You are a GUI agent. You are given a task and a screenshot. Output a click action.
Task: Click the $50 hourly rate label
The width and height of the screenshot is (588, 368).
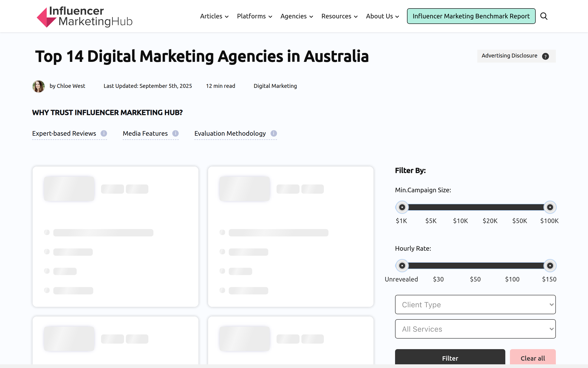475,279
